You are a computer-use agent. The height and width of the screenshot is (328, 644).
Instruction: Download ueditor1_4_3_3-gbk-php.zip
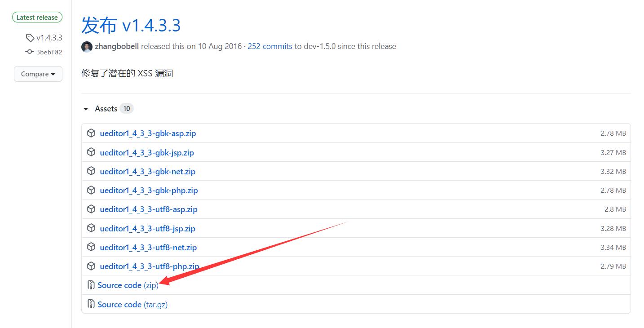coord(149,191)
